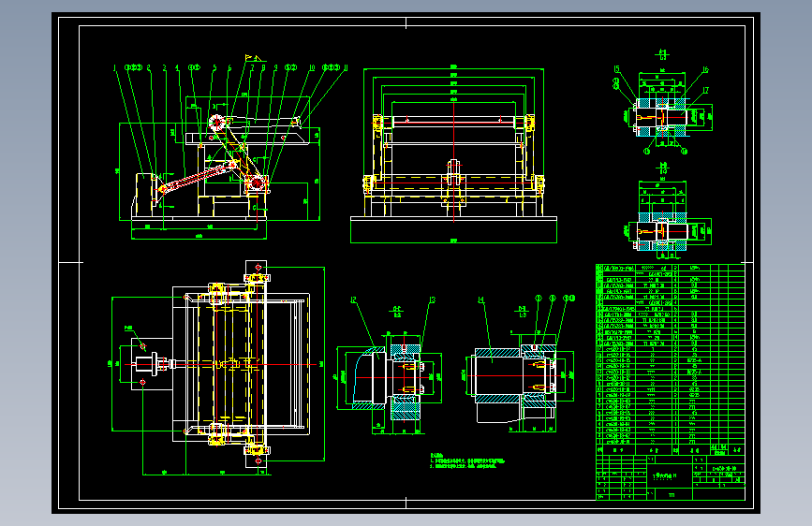Click part callout number 2
This screenshot has height=526, width=812.
click(149, 67)
